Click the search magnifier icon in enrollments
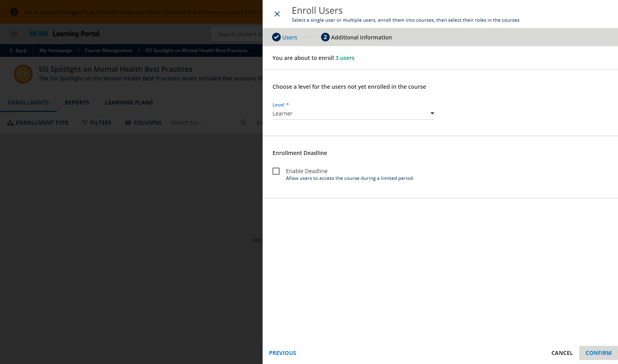 244,123
